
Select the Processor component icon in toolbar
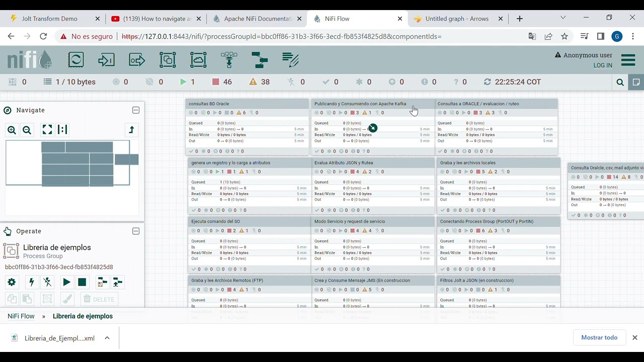(x=76, y=60)
